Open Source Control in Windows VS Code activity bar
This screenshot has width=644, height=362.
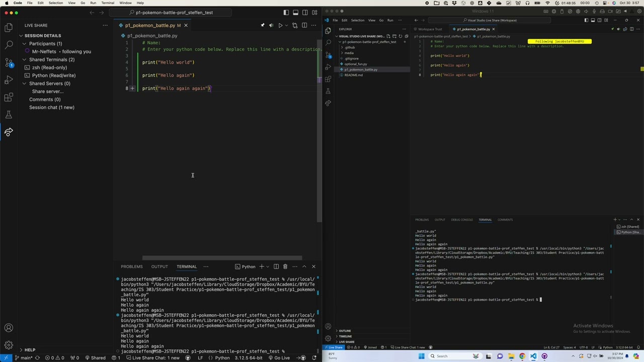click(328, 54)
